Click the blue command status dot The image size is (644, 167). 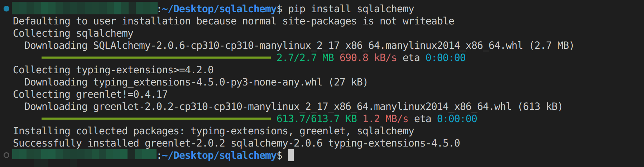(6, 9)
